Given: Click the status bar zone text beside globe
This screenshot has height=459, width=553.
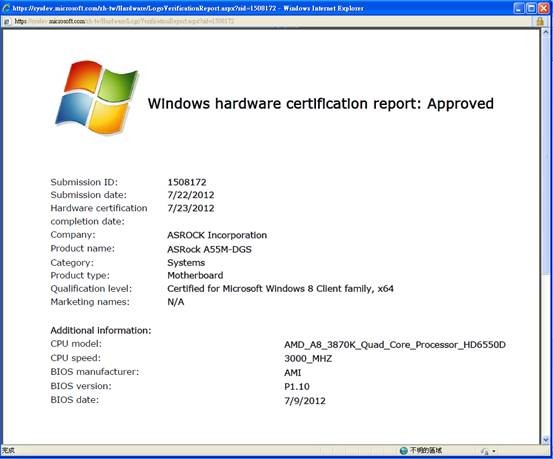Looking at the screenshot, I should click(x=426, y=451).
